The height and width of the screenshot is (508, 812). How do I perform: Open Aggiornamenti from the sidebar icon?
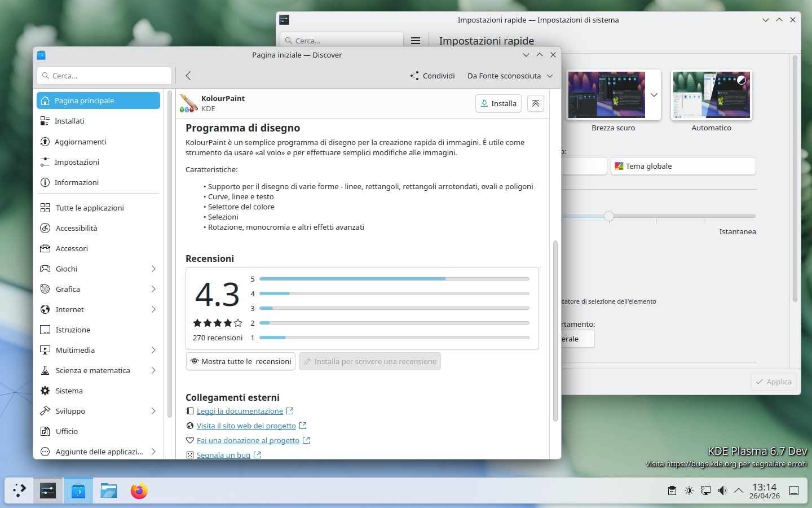pyautogui.click(x=46, y=142)
